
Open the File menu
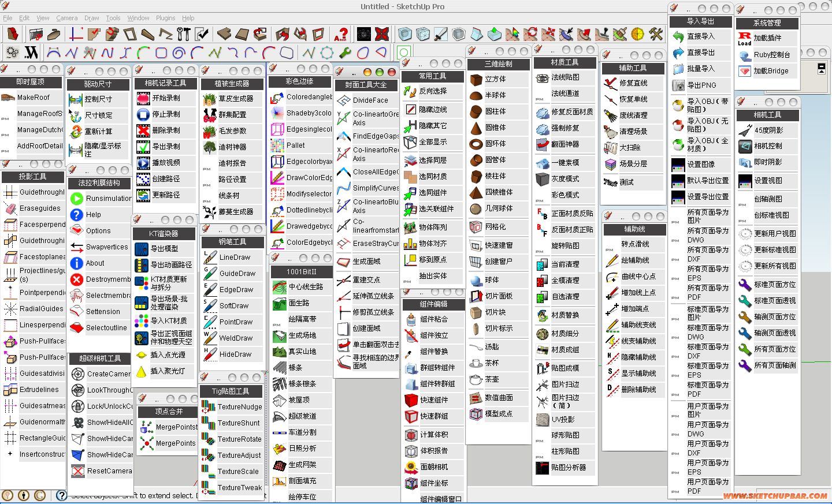click(8, 18)
